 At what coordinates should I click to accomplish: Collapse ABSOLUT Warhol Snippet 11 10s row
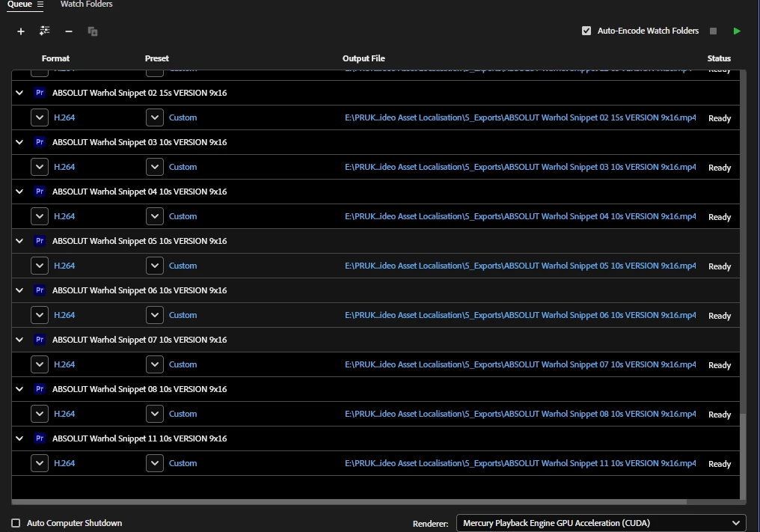coord(19,438)
